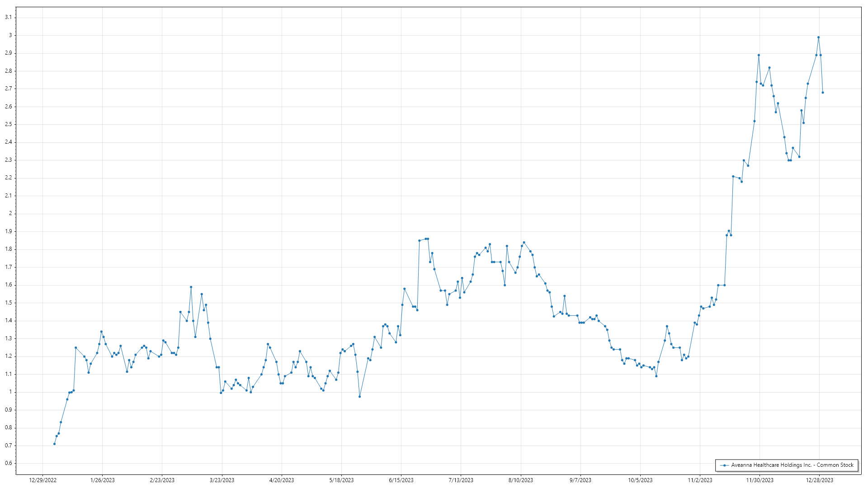Click the 1.09 low point after 10/5/2023
This screenshot has width=868, height=488.
click(656, 376)
